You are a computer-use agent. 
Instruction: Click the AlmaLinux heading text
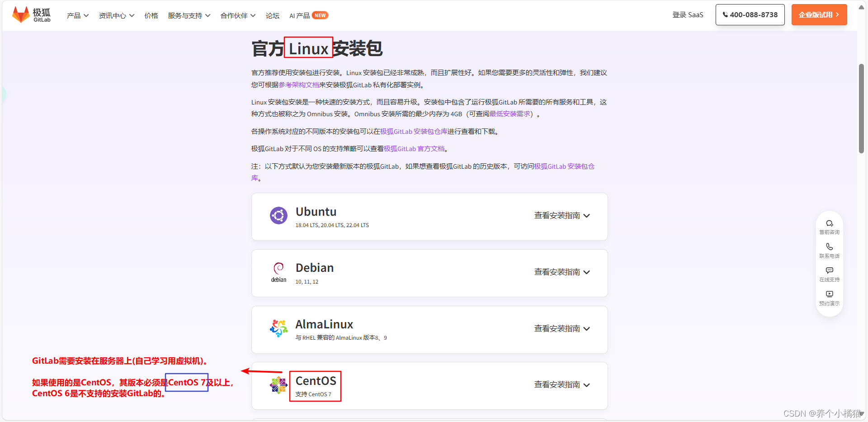point(324,324)
